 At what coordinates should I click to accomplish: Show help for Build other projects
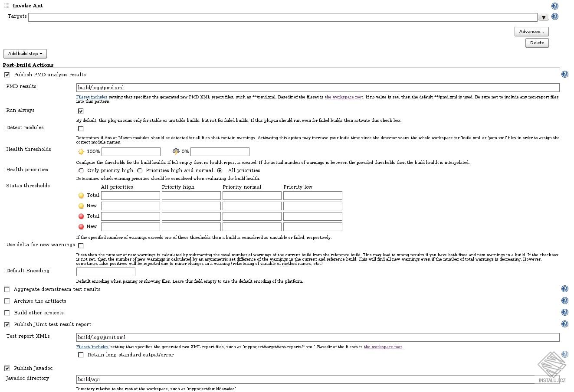[x=564, y=313]
